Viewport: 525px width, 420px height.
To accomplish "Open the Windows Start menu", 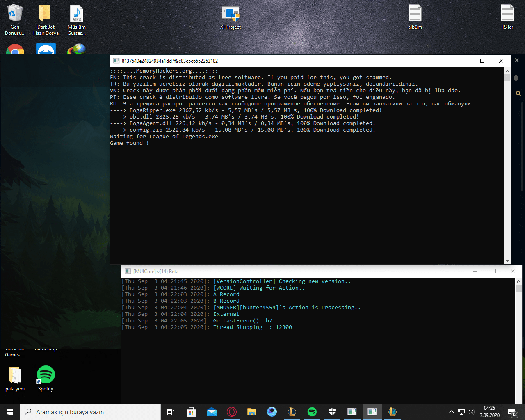I will point(10,412).
